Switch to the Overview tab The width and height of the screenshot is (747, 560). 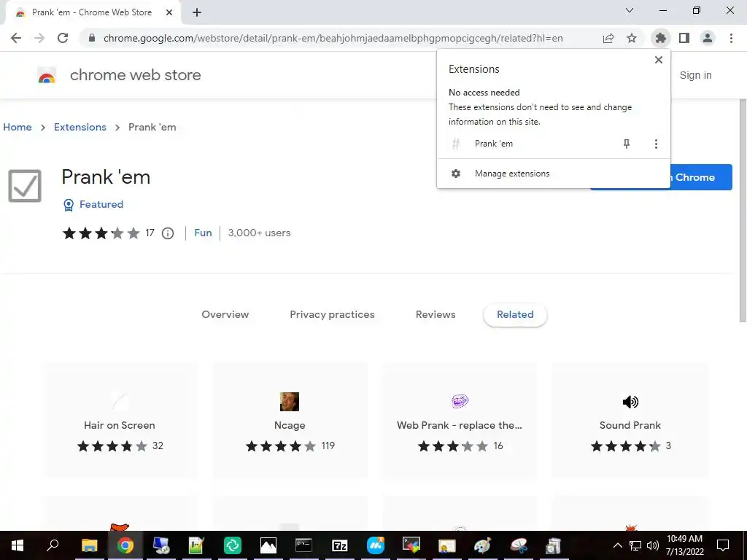(225, 314)
